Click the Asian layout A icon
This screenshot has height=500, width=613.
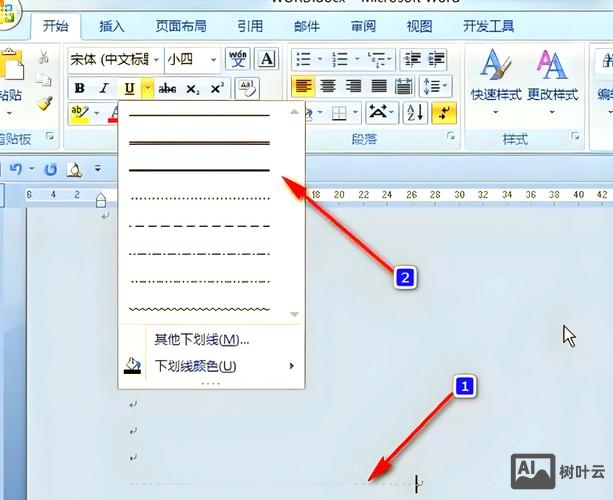[378, 113]
